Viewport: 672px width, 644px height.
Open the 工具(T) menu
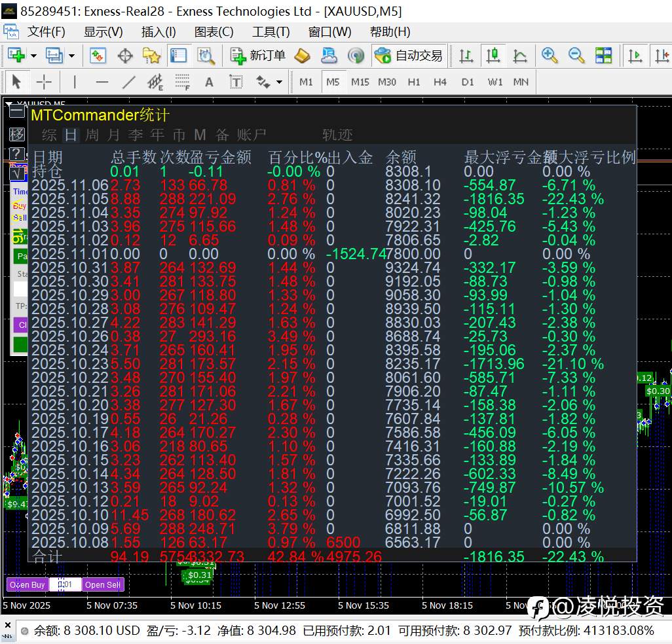[x=271, y=31]
